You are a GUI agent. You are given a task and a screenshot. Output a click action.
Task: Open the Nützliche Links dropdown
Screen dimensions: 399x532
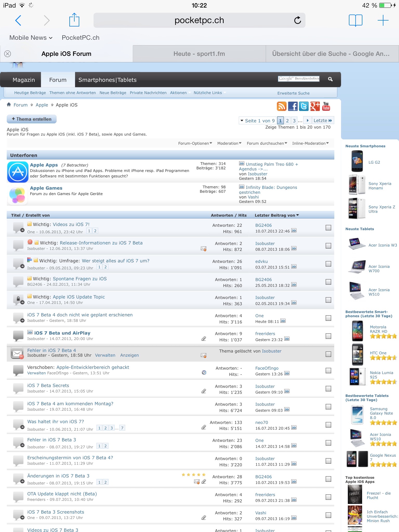[210, 93]
